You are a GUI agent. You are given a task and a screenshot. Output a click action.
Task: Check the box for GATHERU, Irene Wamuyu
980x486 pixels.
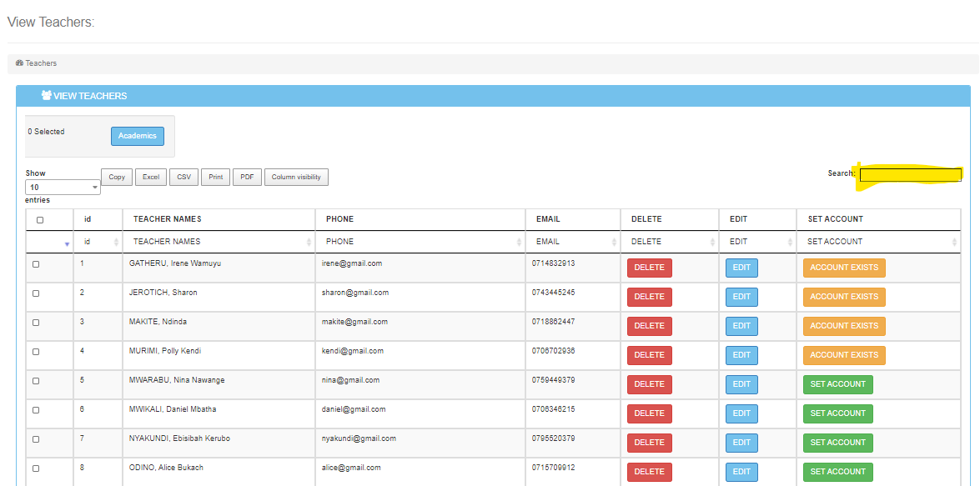click(x=36, y=264)
